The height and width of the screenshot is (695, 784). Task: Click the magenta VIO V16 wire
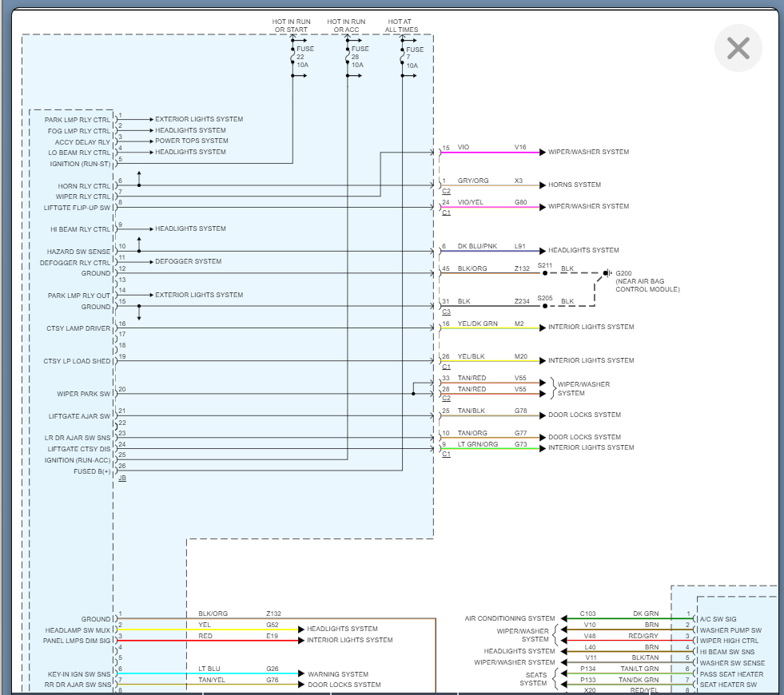[489, 152]
